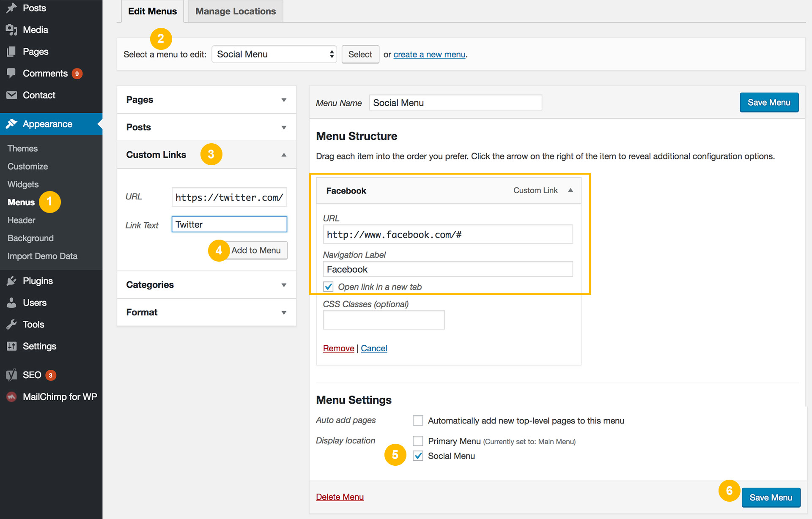Expand the Categories panel
The image size is (812, 519).
206,285
